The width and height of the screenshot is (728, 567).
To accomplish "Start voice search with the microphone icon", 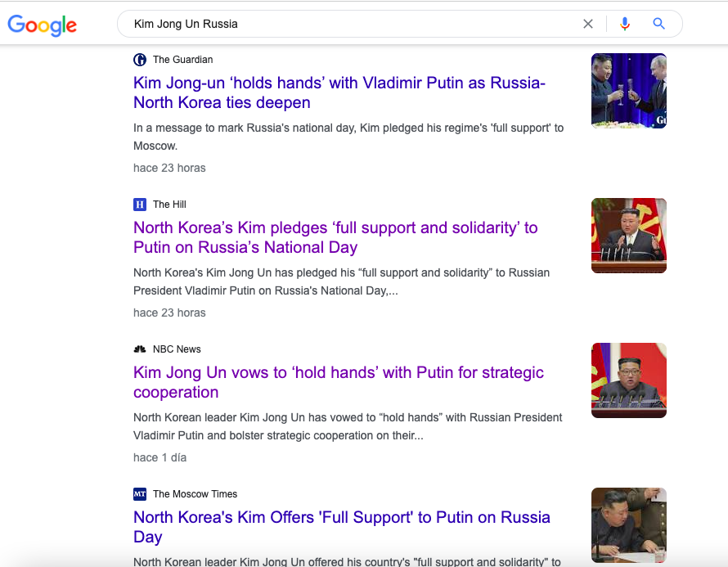I will [625, 24].
